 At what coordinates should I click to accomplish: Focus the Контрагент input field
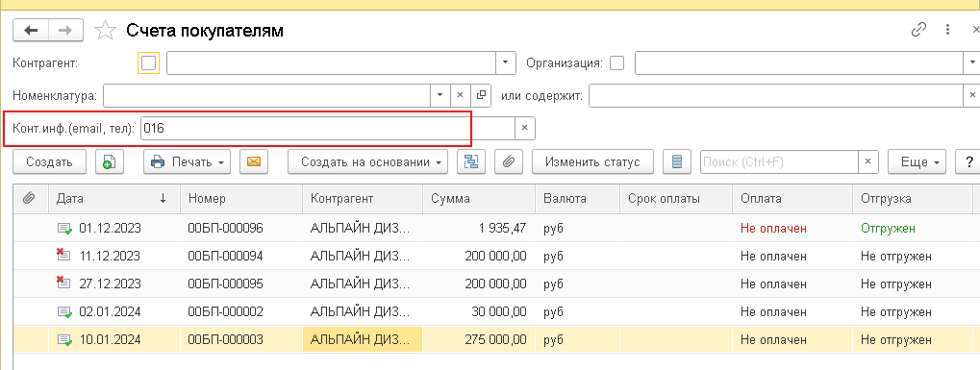tap(331, 63)
